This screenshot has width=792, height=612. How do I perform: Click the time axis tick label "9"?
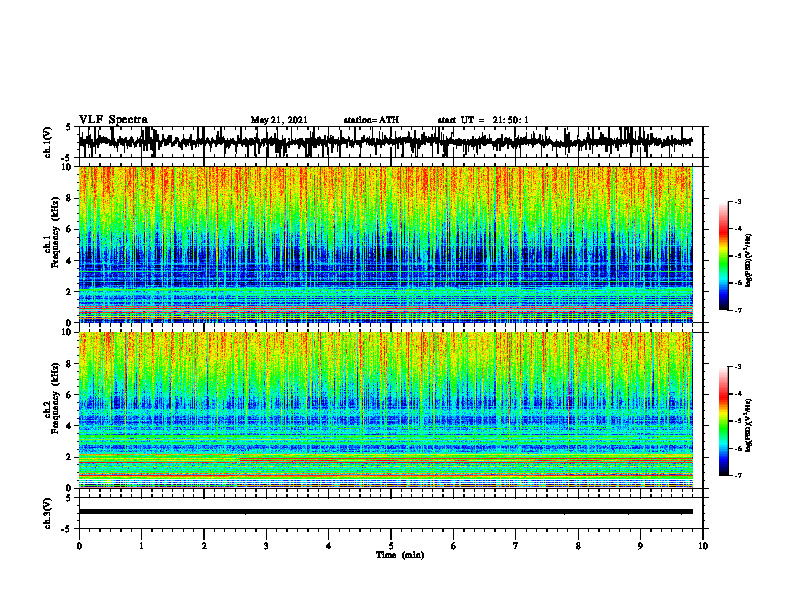(640, 546)
